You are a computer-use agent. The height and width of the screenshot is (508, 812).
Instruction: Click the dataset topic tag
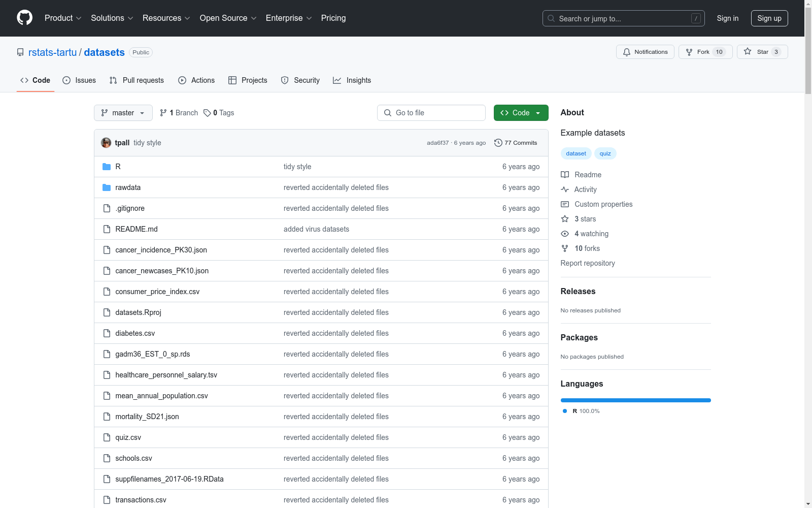tap(576, 153)
